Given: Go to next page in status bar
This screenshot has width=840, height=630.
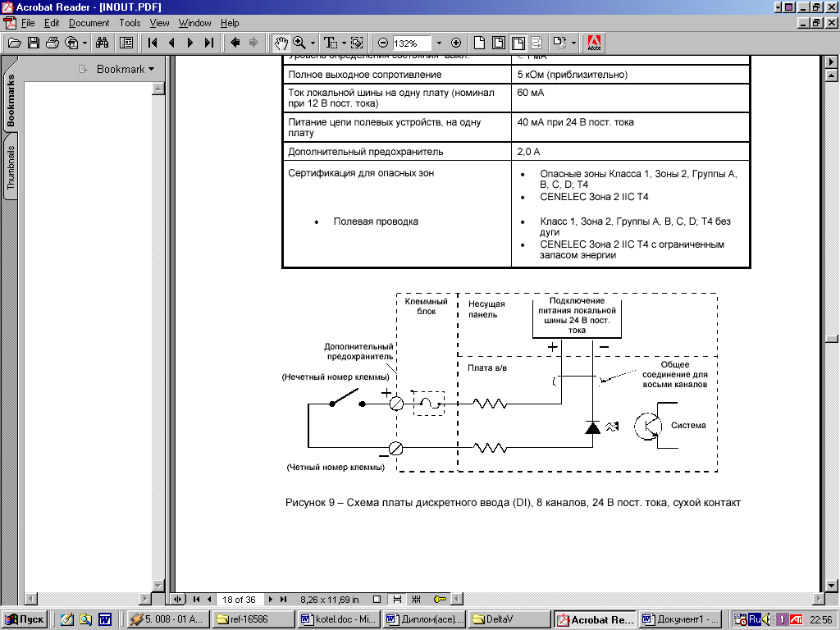Looking at the screenshot, I should click(272, 600).
